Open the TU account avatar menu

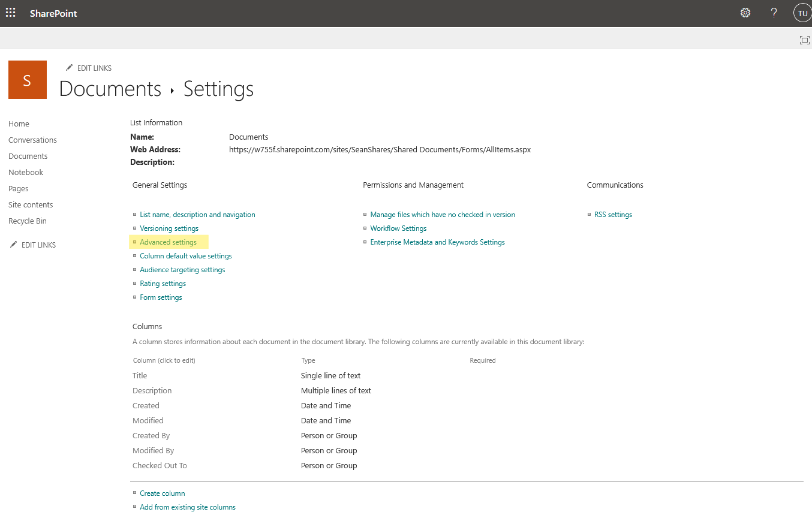(802, 12)
